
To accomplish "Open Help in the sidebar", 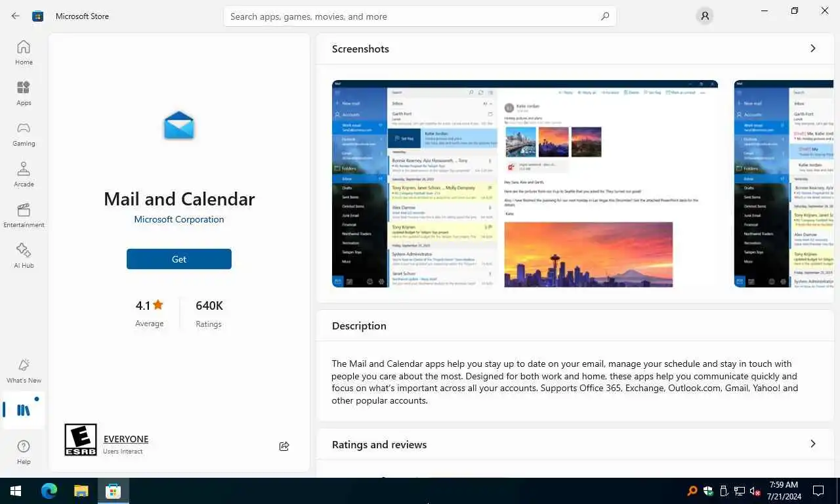I will [24, 452].
